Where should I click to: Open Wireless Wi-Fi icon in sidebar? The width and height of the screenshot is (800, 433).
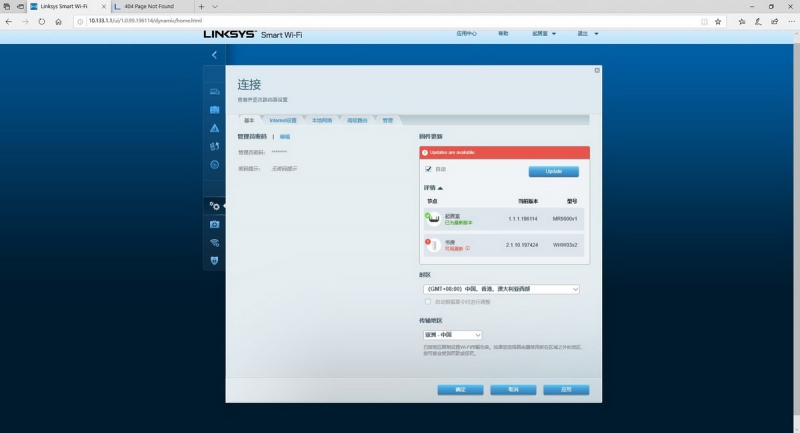coord(214,243)
